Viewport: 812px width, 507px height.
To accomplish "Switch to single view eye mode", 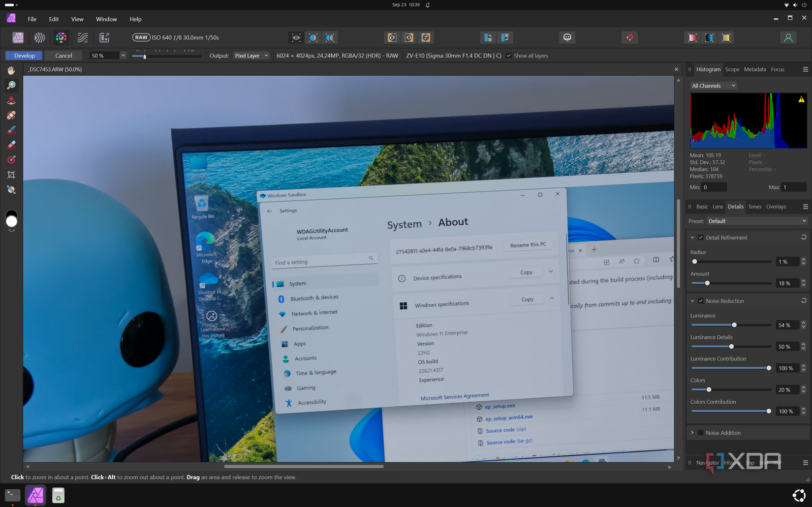I will coord(296,37).
